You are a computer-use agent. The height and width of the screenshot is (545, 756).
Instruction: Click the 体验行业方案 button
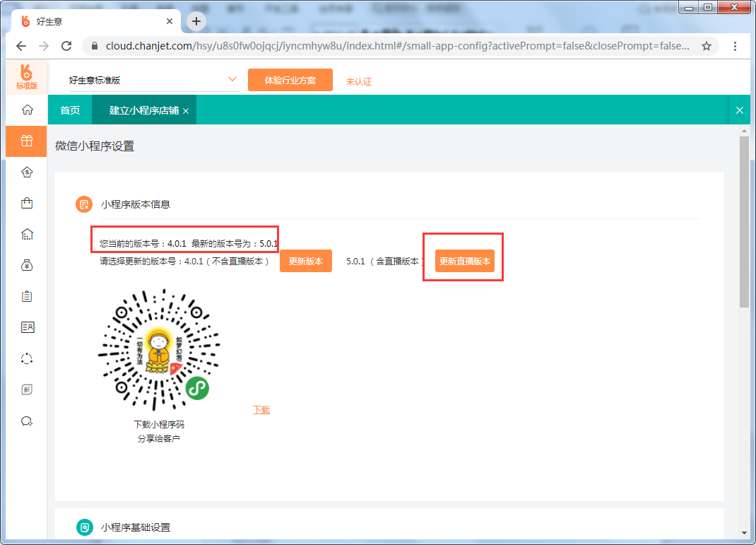coord(290,80)
